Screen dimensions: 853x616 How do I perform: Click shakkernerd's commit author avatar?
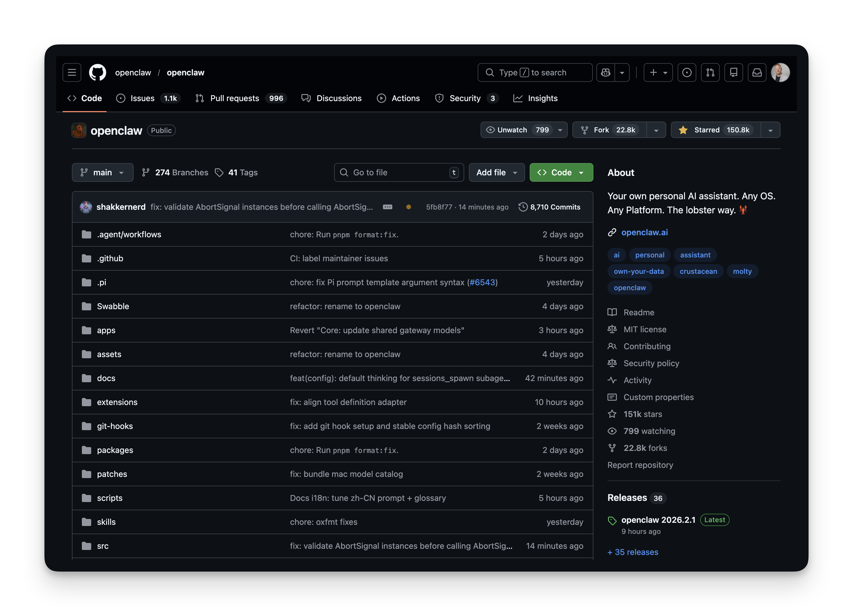(86, 207)
